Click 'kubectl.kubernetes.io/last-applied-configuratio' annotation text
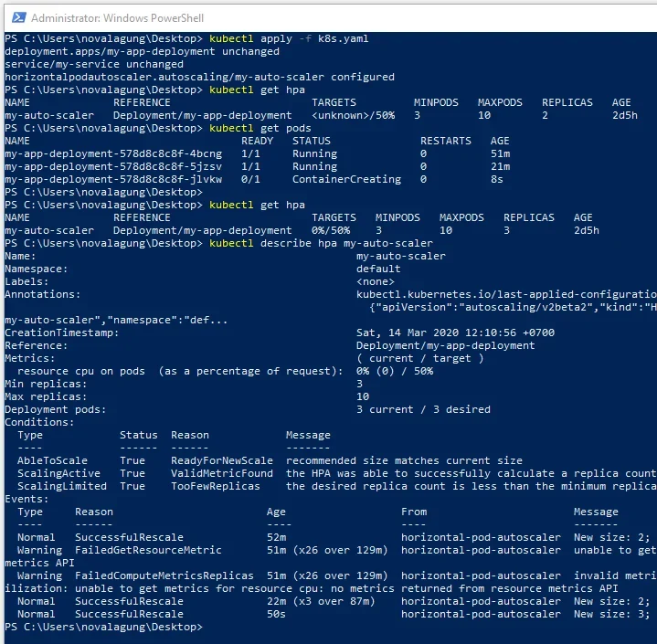This screenshot has height=644, width=657. click(506, 294)
